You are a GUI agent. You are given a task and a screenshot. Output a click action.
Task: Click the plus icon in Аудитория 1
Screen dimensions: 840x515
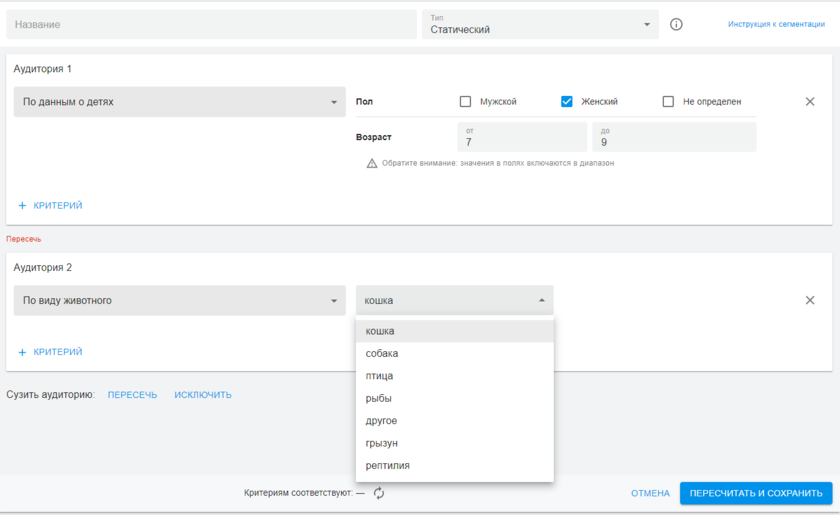pos(23,206)
